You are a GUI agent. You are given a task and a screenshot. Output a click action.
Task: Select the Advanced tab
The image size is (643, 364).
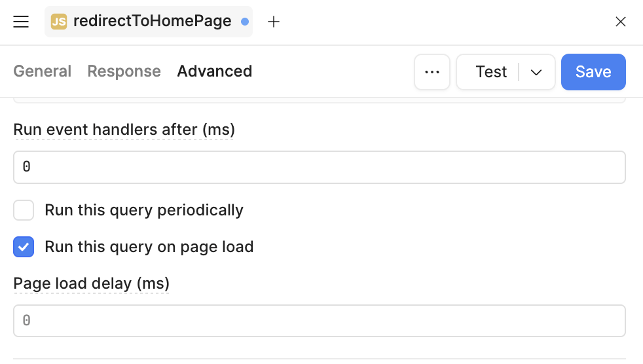click(214, 71)
